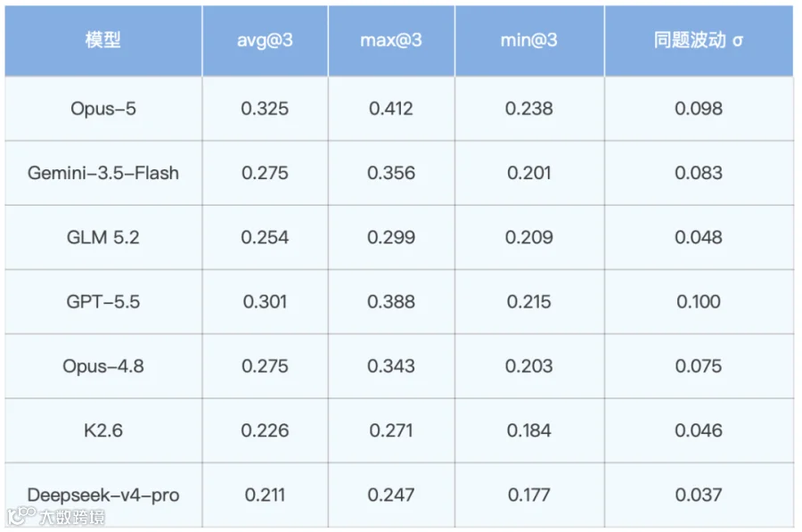Screen dimensions: 802x532
Task: Click the 0.325 avg value for Opus-5
Action: pyautogui.click(x=265, y=109)
